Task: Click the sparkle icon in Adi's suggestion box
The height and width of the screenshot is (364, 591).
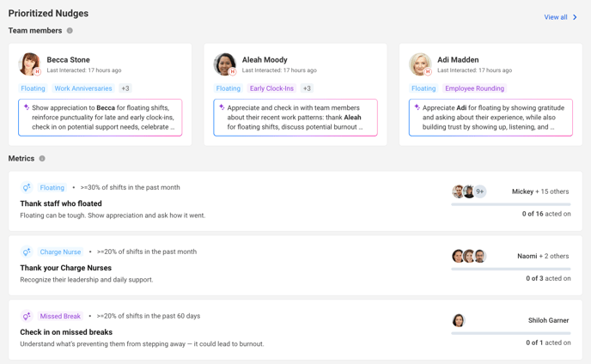Action: [417, 107]
